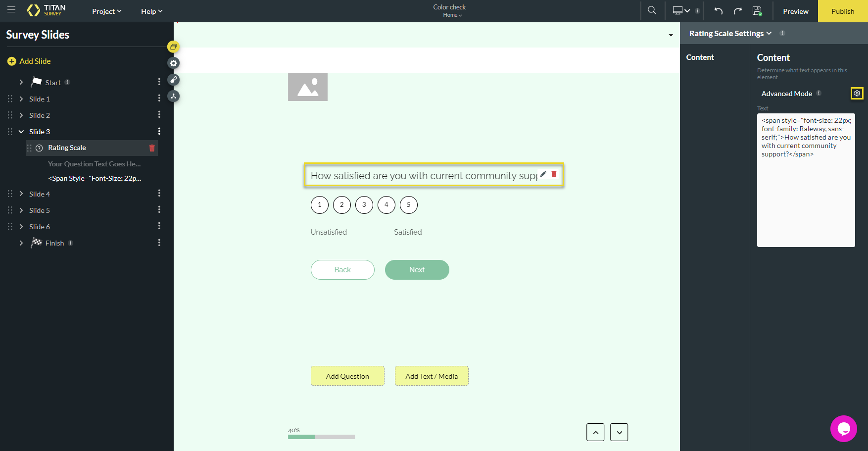Open Advanced Mode gear settings
Image resolution: width=868 pixels, height=451 pixels.
click(857, 94)
